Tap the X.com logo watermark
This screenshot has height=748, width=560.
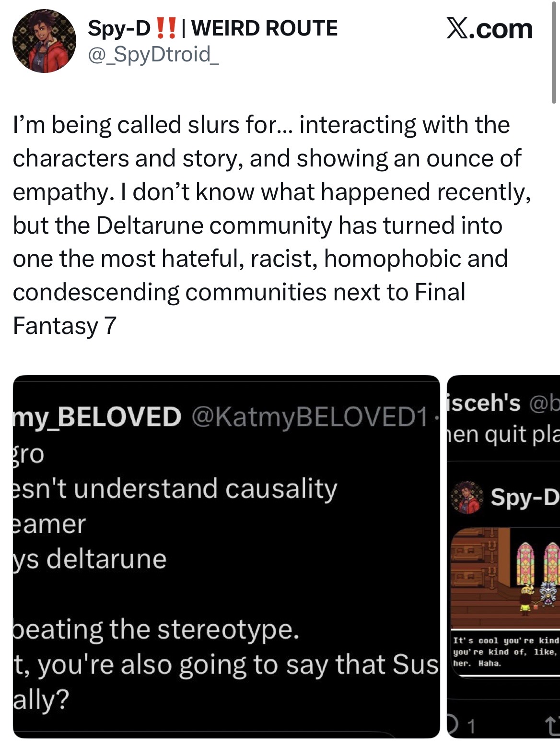click(x=489, y=29)
